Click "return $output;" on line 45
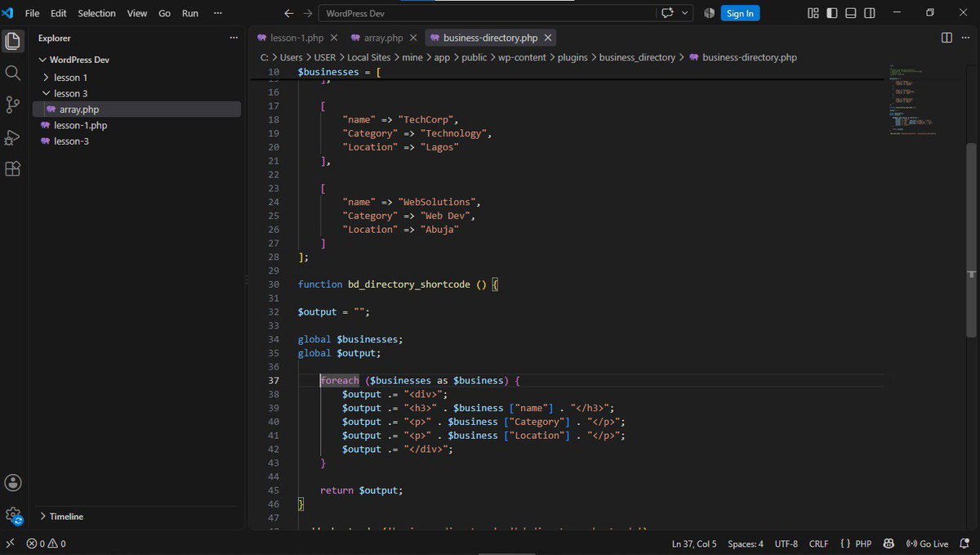The width and height of the screenshot is (980, 555). tap(362, 490)
